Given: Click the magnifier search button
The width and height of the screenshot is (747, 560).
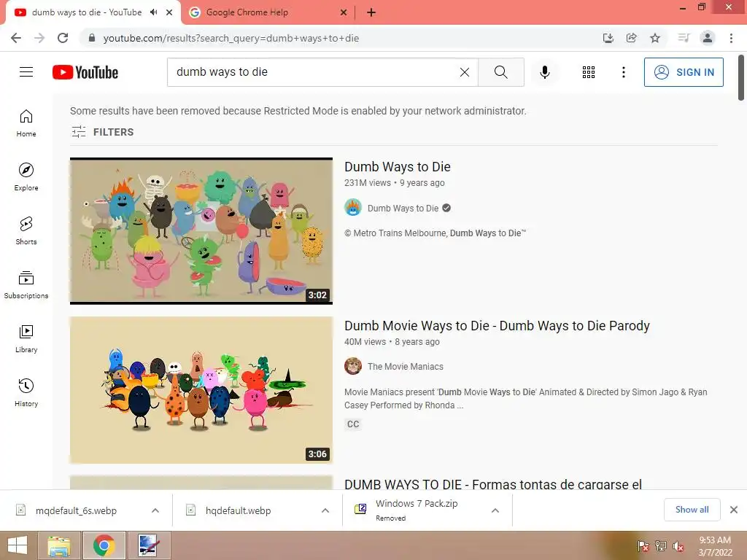Looking at the screenshot, I should tap(500, 72).
